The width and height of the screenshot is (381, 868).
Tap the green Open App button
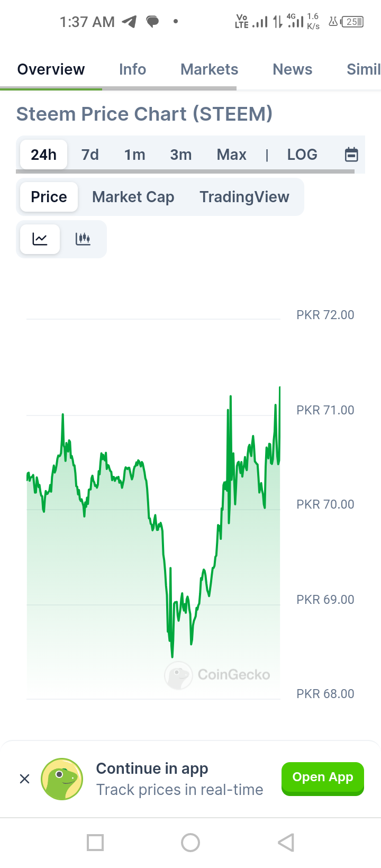coord(323,777)
